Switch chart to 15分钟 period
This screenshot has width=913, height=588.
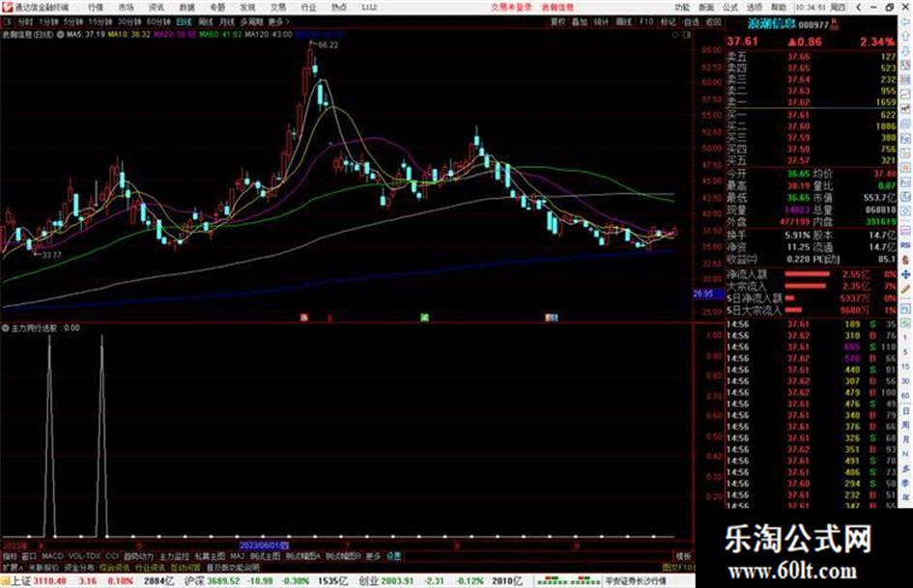[100, 22]
